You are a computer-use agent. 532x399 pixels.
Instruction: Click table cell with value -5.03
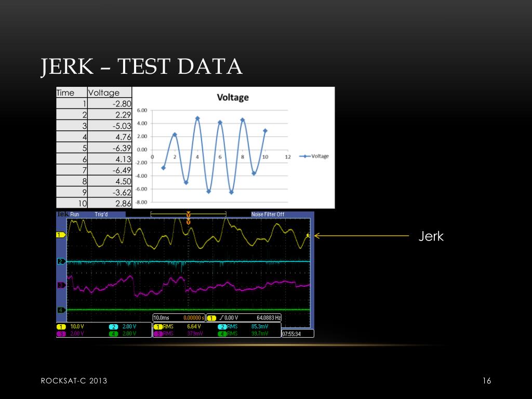110,126
